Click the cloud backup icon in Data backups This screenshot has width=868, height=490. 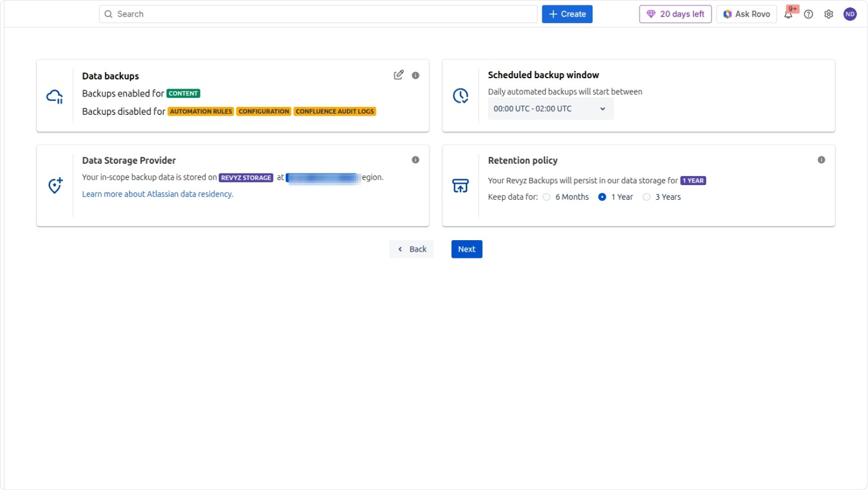click(x=55, y=96)
